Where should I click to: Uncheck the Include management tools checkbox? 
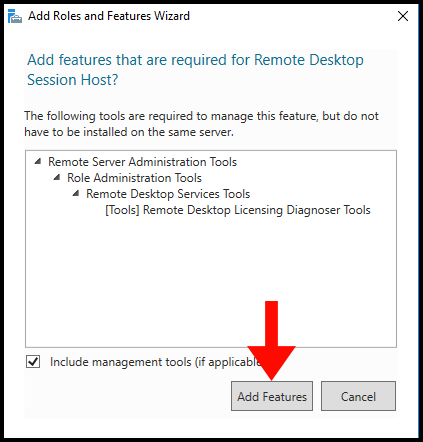33,362
